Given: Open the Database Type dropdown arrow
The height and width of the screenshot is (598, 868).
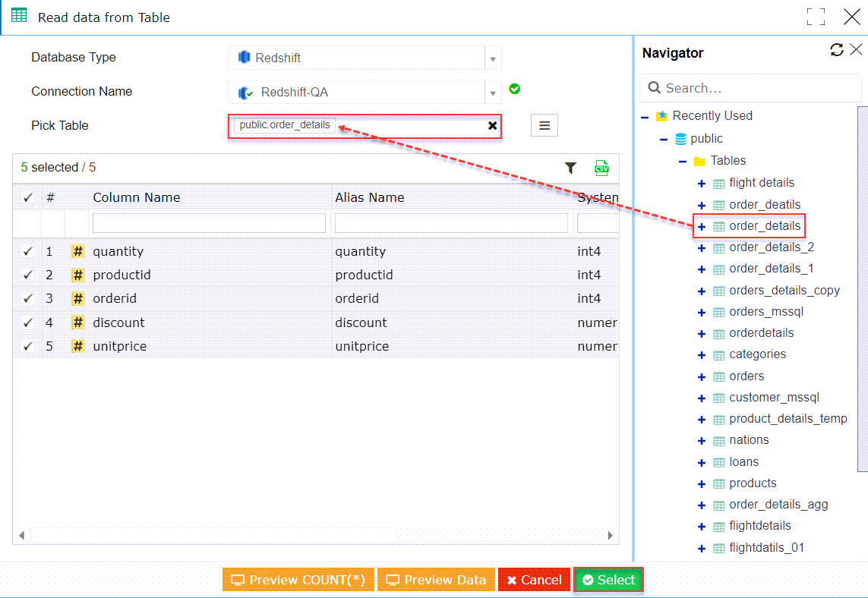Looking at the screenshot, I should point(493,58).
